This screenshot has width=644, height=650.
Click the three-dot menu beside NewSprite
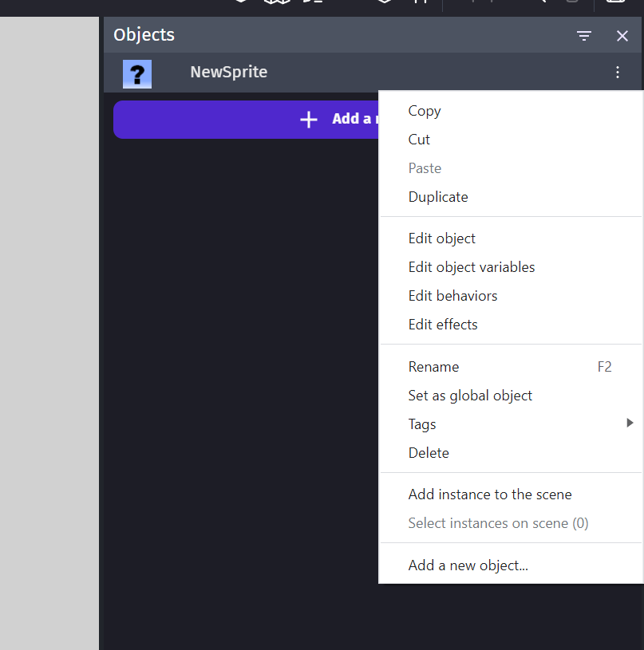[618, 72]
